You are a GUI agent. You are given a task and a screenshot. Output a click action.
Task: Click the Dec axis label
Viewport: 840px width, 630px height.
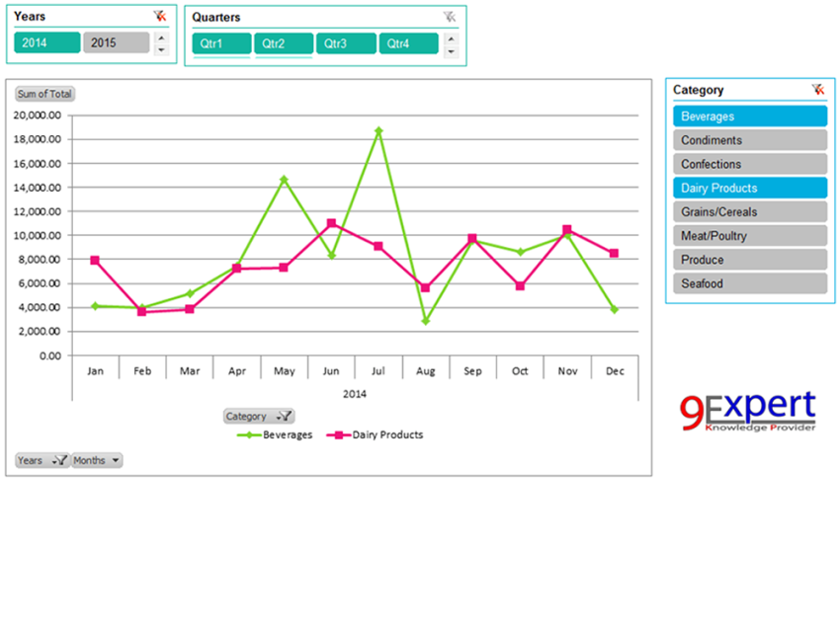615,371
